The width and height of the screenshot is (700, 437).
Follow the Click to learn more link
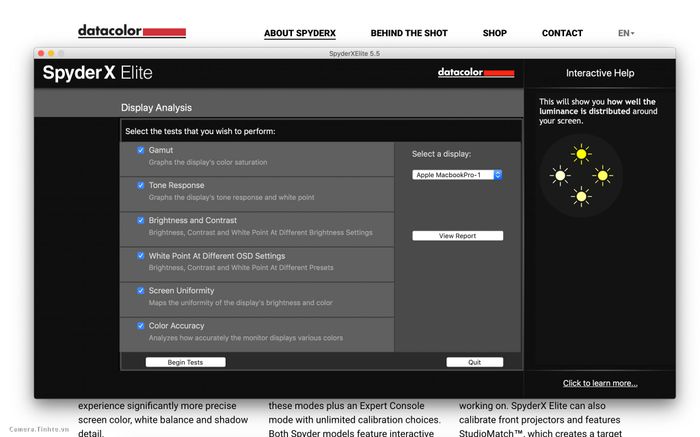[600, 383]
